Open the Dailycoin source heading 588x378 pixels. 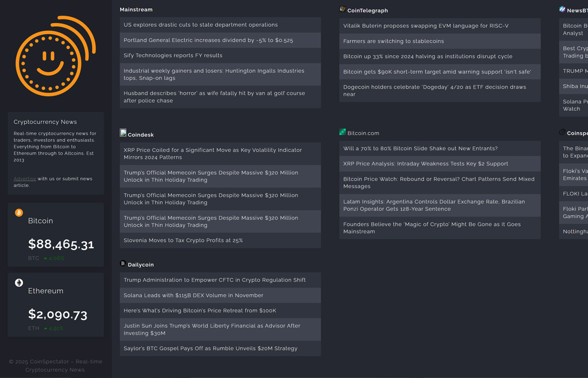(141, 265)
